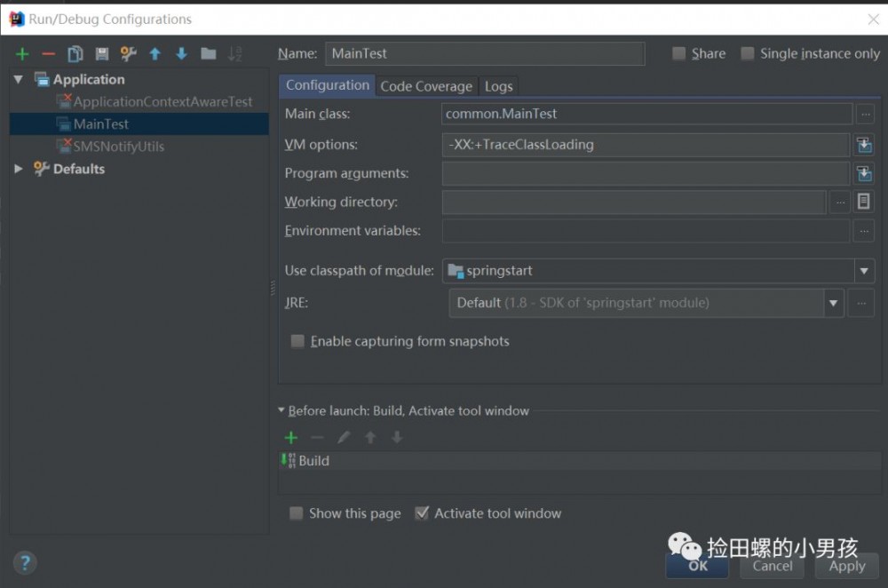
Task: Add before-launch task with green plus
Action: click(x=291, y=438)
